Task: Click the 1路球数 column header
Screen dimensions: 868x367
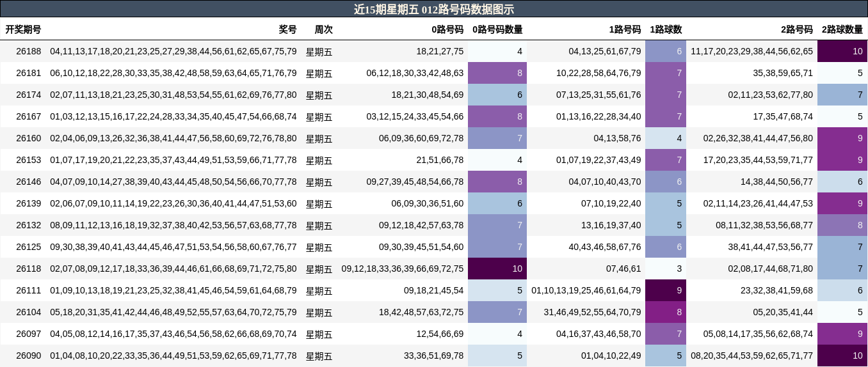Action: pos(666,29)
